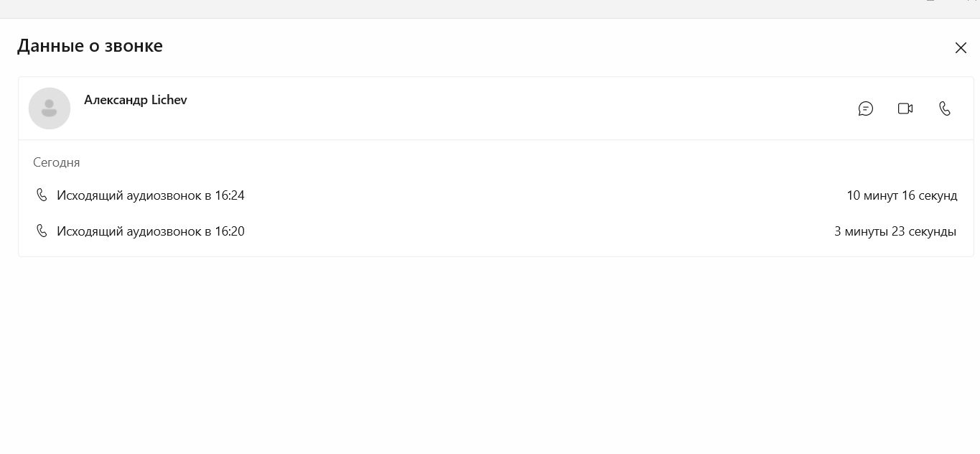The image size is (980, 454).
Task: Click the handset icon beside the 16:20 call
Action: pos(42,231)
